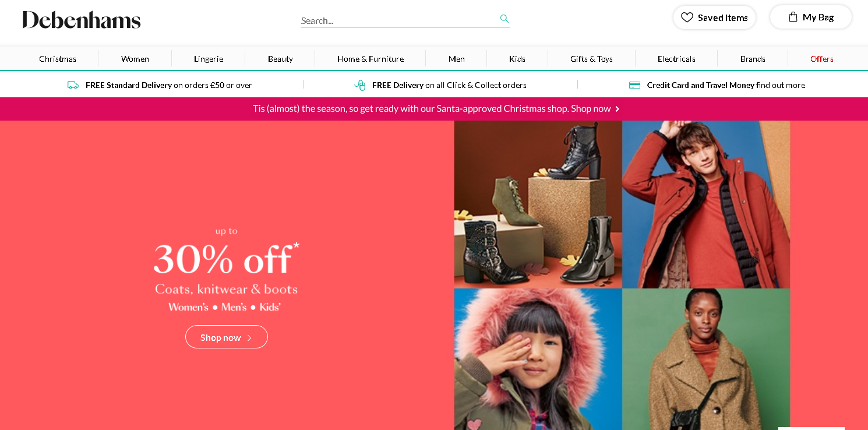Open the Home & Furniture menu
The height and width of the screenshot is (430, 868).
(x=371, y=59)
